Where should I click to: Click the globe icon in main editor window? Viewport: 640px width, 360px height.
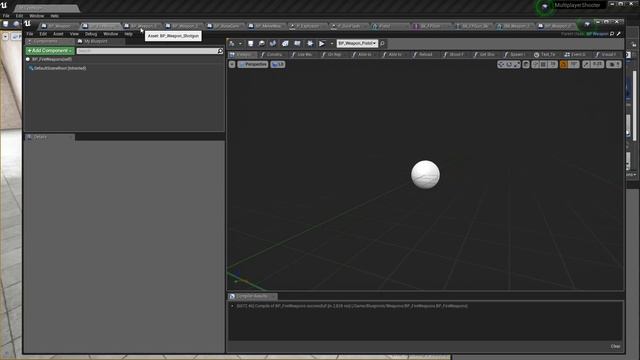click(16, 24)
